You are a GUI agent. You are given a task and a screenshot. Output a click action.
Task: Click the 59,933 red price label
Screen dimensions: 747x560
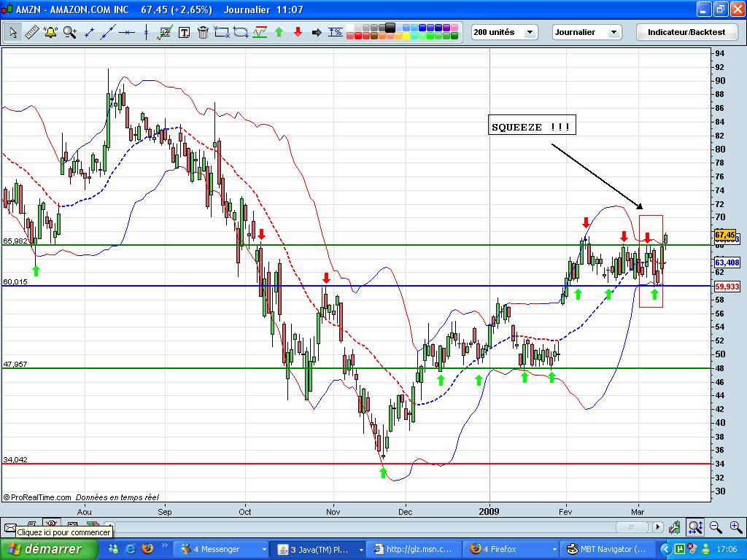[x=727, y=286]
